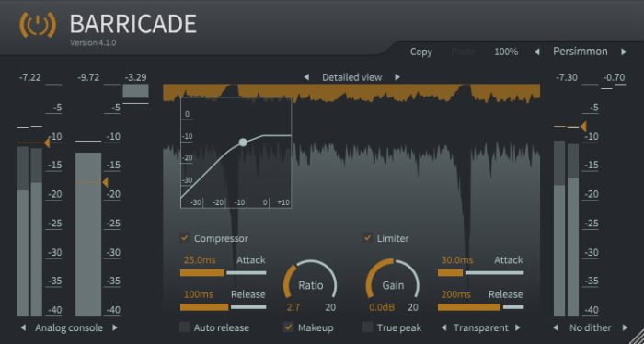Image resolution: width=644 pixels, height=344 pixels.
Task: Choose next dither option after No dither
Action: (625, 327)
